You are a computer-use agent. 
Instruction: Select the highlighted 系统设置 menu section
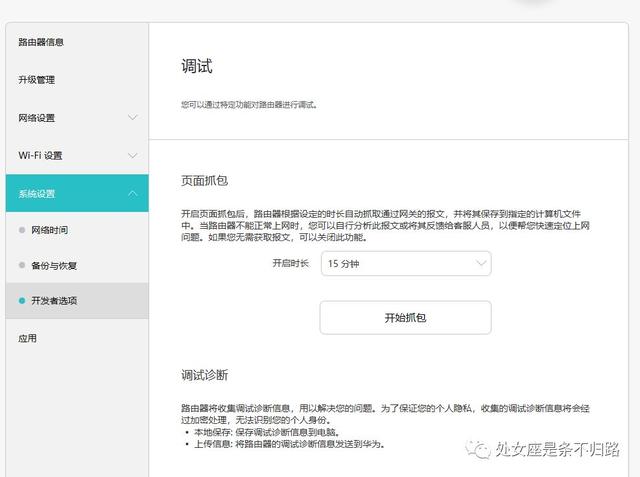coord(77,193)
